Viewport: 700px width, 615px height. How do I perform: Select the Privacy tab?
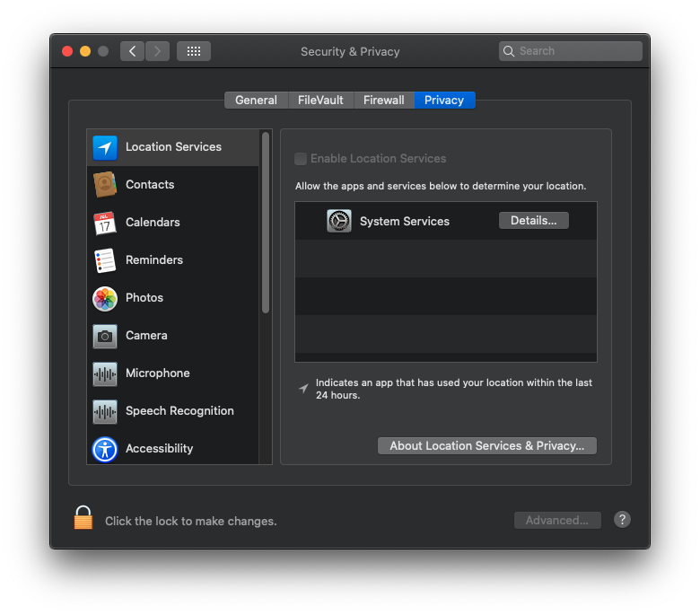click(x=444, y=100)
